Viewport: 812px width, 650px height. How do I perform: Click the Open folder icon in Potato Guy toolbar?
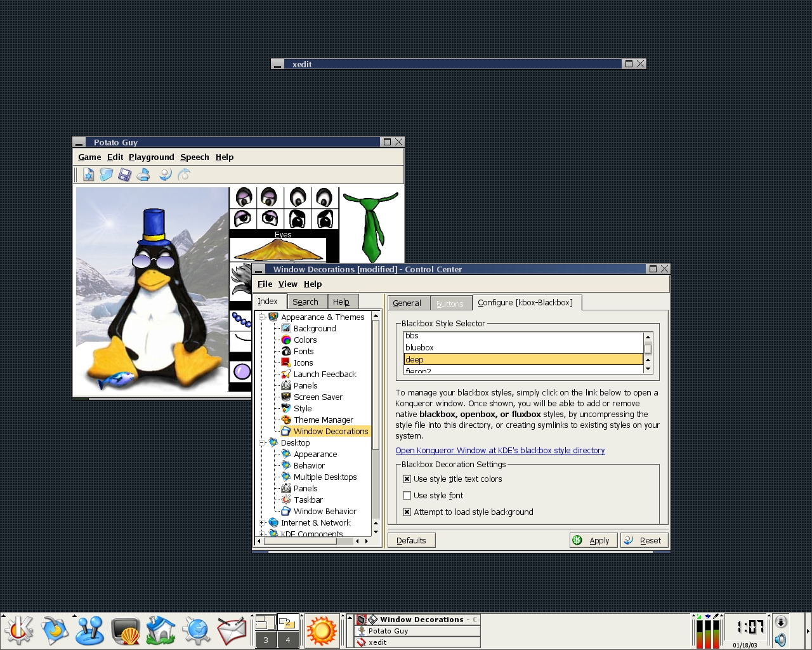[x=107, y=175]
